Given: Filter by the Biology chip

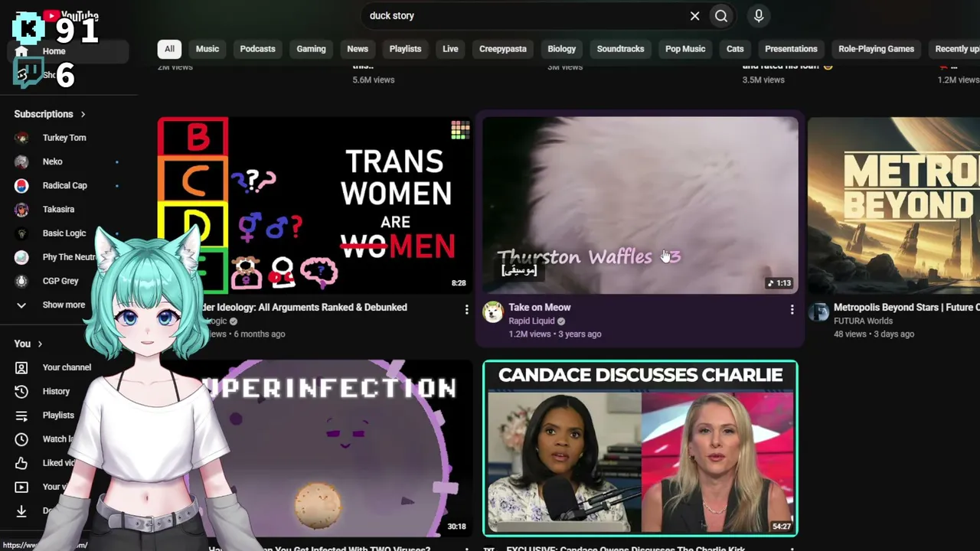Looking at the screenshot, I should click(x=561, y=49).
